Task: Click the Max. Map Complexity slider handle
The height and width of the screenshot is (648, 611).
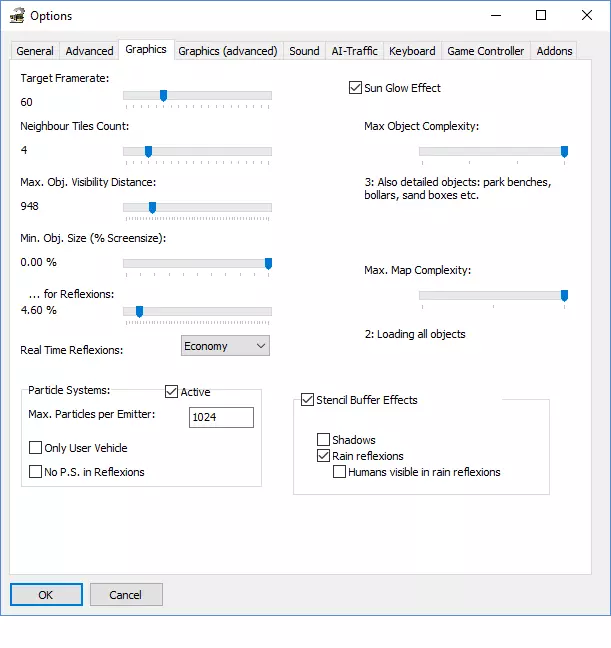Action: tap(564, 295)
